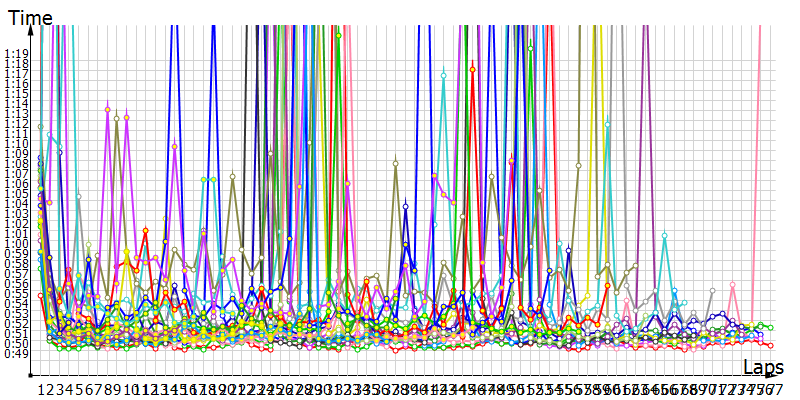Select the cyan peak point near 1:12 at lap 59
The image size is (800, 400).
pyautogui.click(x=607, y=124)
